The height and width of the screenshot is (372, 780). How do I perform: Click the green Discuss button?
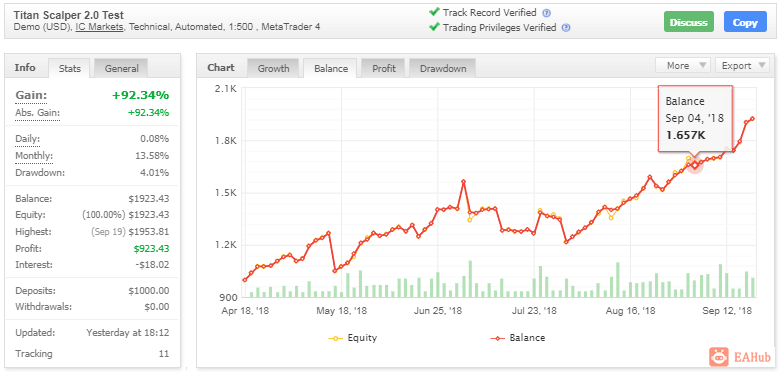(688, 22)
